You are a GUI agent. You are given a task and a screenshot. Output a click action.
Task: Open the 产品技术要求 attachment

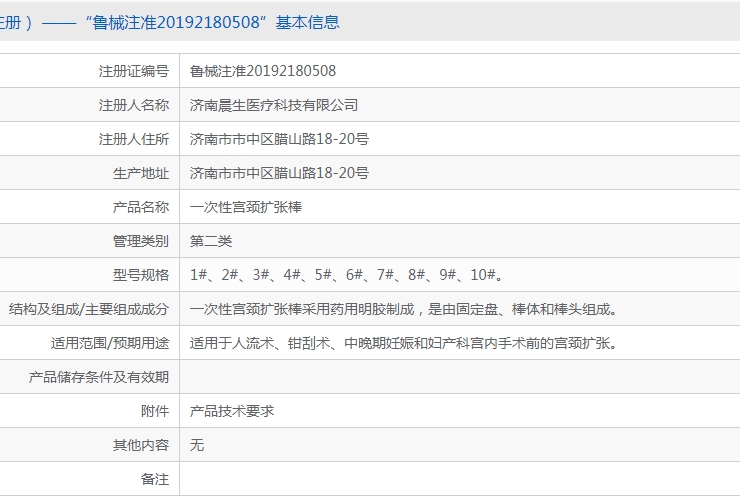[232, 411]
